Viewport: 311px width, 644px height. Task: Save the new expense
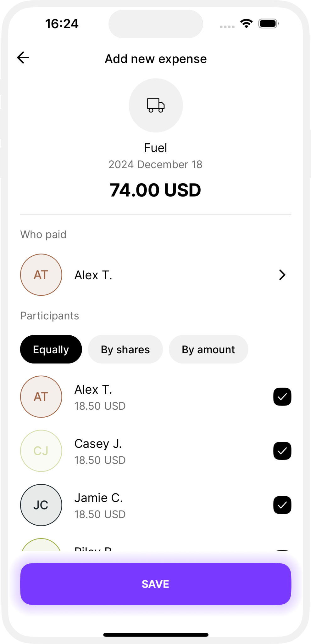(x=156, y=584)
